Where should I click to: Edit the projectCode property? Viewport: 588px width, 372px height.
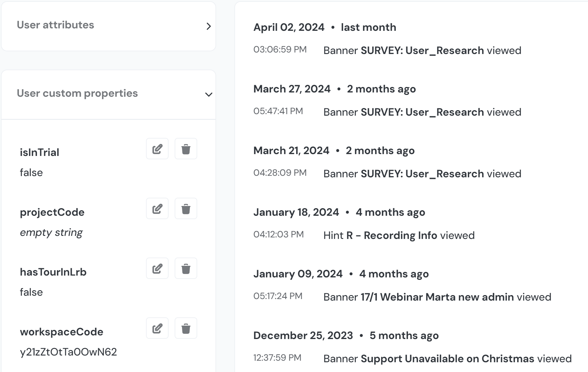157,209
